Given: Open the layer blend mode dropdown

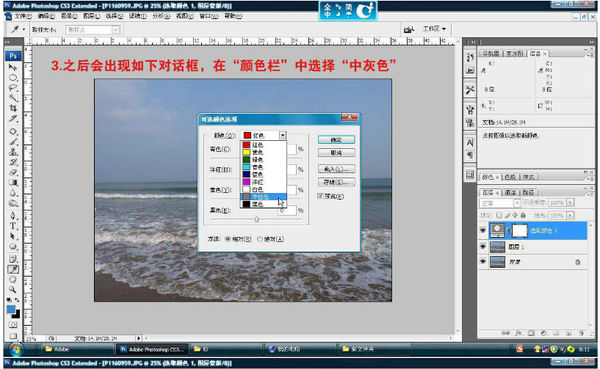Looking at the screenshot, I should click(x=500, y=203).
